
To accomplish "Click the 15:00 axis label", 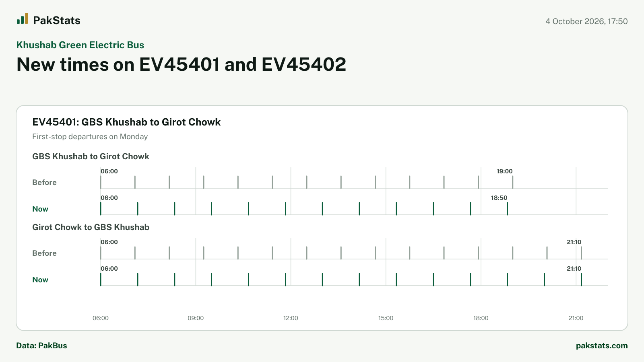I will click(386, 318).
